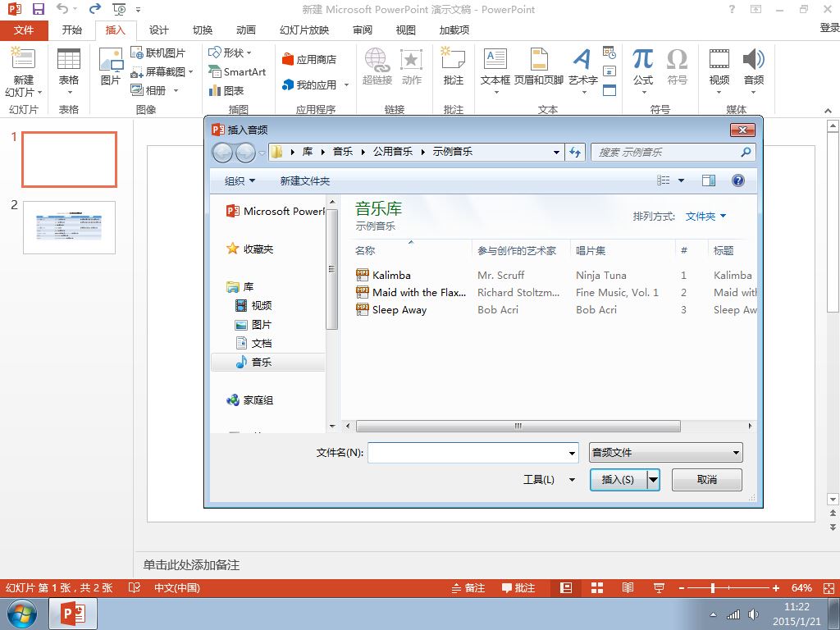Expand the Insert (插入) button dropdown arrow
The image size is (840, 630).
653,479
